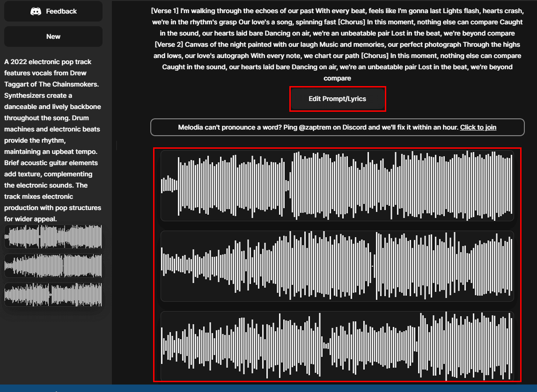Select the third sidebar waveform thumbnail

point(53,294)
